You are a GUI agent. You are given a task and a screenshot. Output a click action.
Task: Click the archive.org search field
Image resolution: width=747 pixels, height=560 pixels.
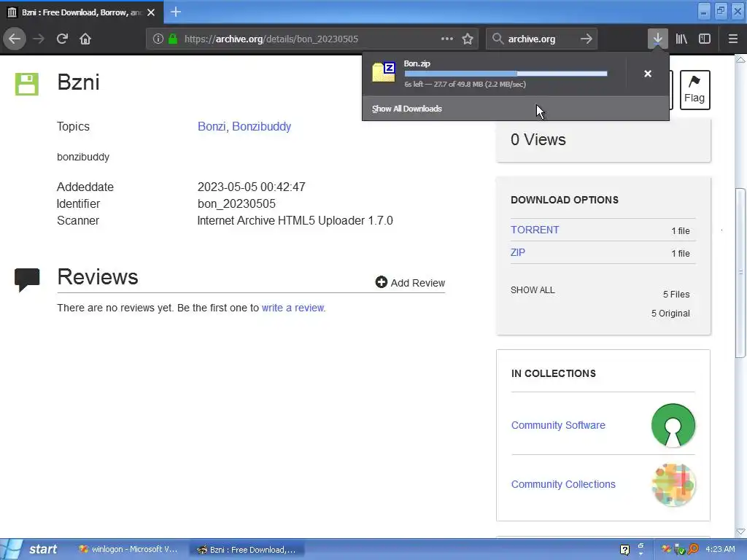(541, 39)
